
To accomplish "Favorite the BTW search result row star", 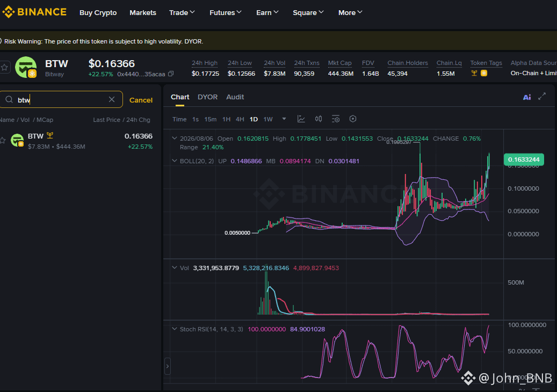I will [x=3, y=140].
